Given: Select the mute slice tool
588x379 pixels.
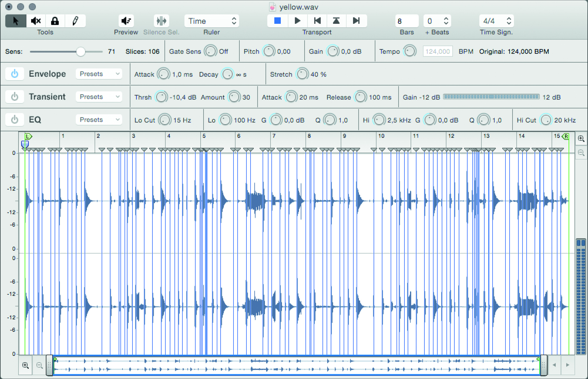Looking at the screenshot, I should [x=36, y=21].
